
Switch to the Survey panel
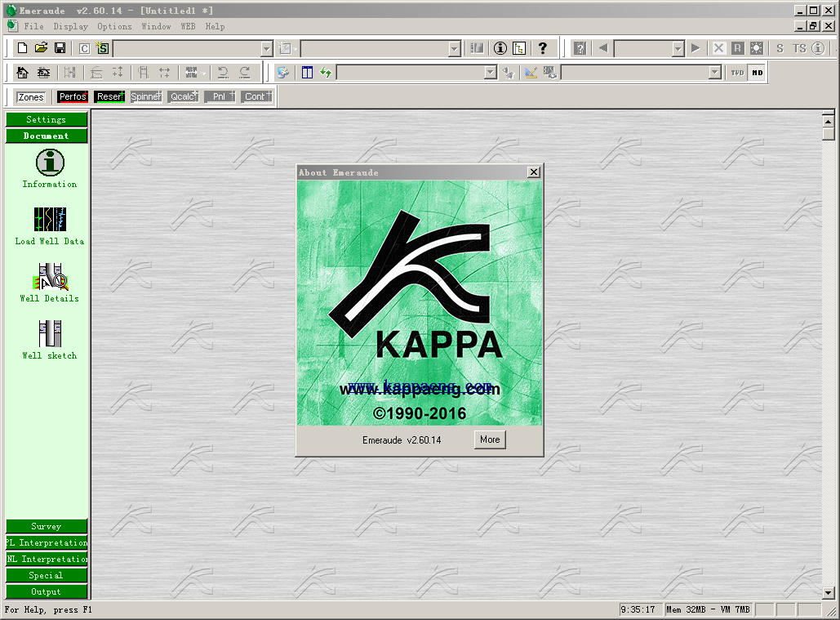46,526
